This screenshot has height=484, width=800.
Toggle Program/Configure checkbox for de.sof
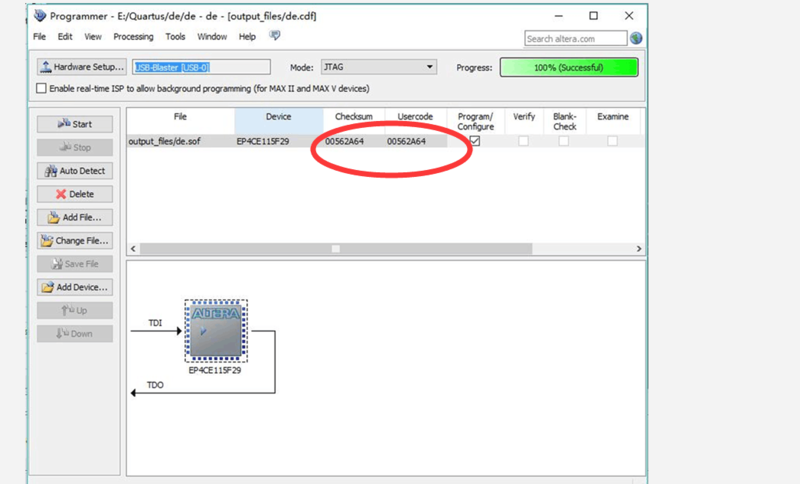click(475, 141)
